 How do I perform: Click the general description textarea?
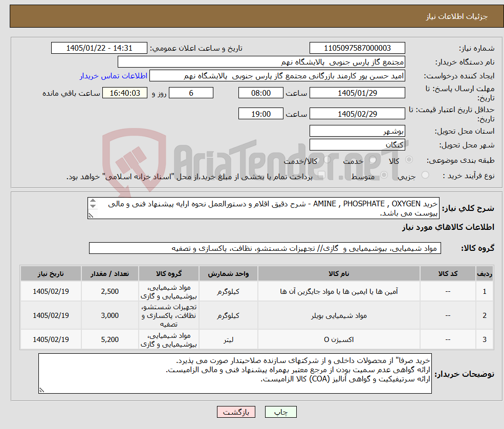[263, 208]
